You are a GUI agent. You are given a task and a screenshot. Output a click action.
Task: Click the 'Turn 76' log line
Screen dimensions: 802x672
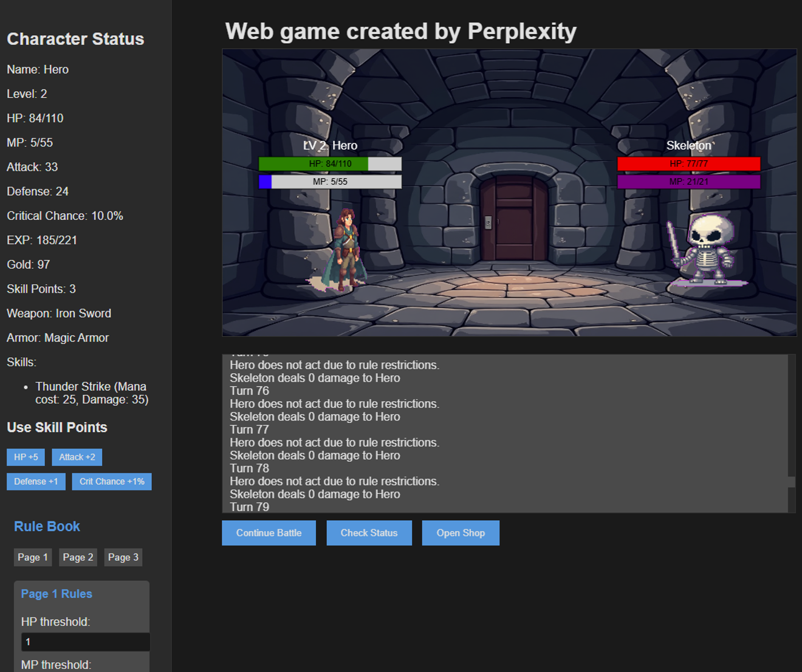click(x=249, y=391)
